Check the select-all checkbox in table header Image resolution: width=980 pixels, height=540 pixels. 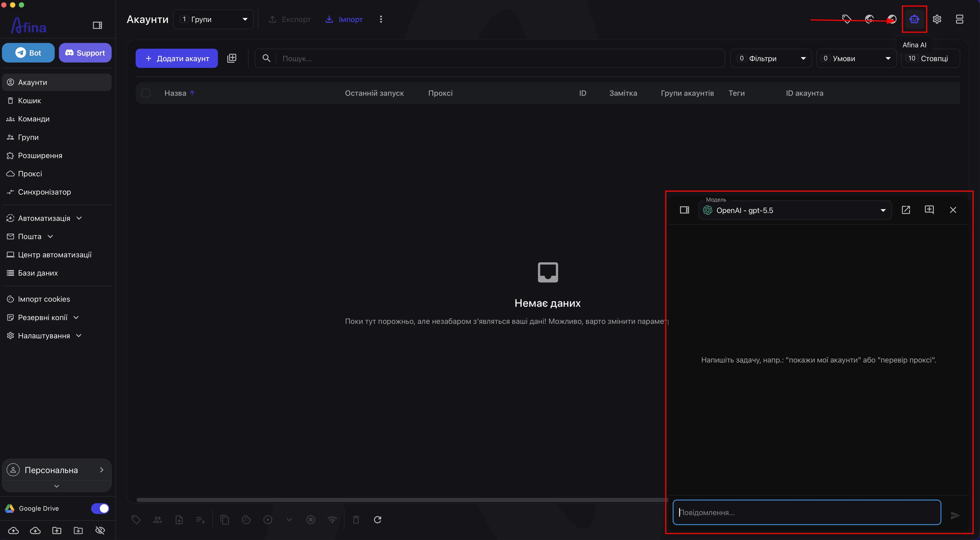coord(146,93)
